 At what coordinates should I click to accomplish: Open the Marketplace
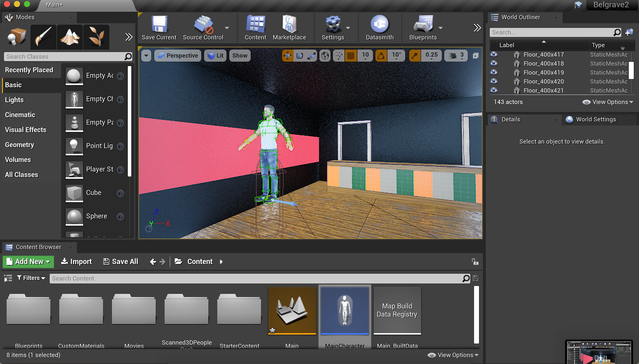[289, 28]
